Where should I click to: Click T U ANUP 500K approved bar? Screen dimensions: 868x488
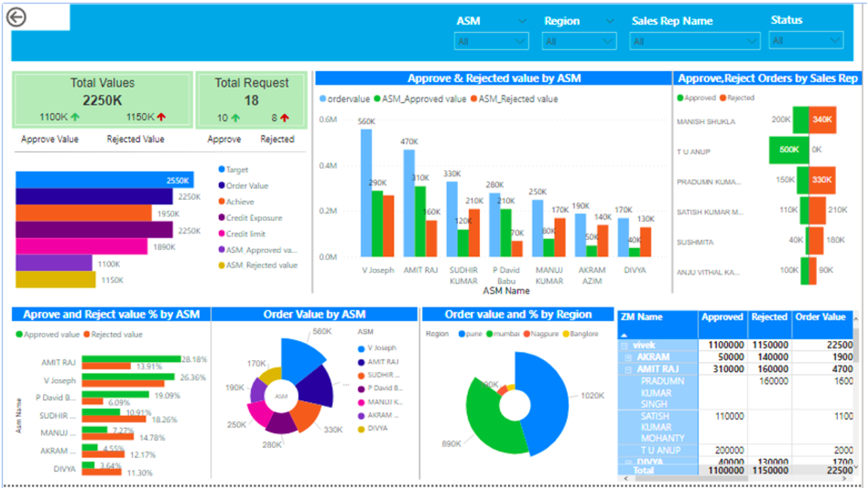(x=789, y=150)
